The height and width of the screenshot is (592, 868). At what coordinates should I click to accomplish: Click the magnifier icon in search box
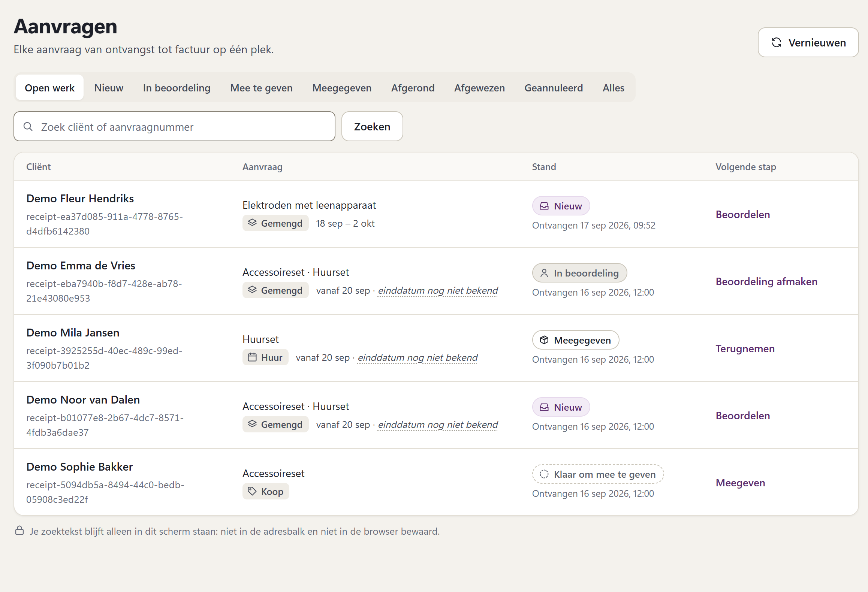tap(28, 127)
